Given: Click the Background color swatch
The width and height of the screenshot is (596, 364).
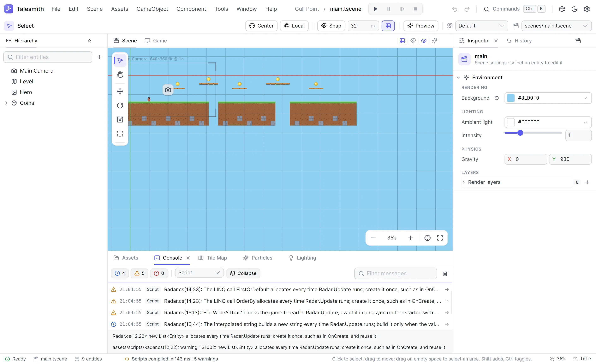Looking at the screenshot, I should (511, 98).
